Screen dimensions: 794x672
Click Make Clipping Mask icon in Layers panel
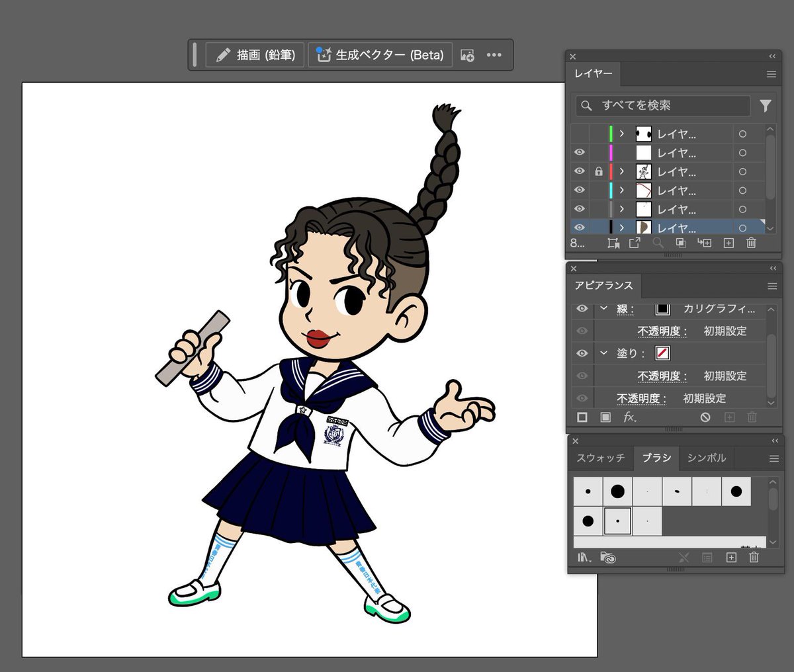click(680, 243)
